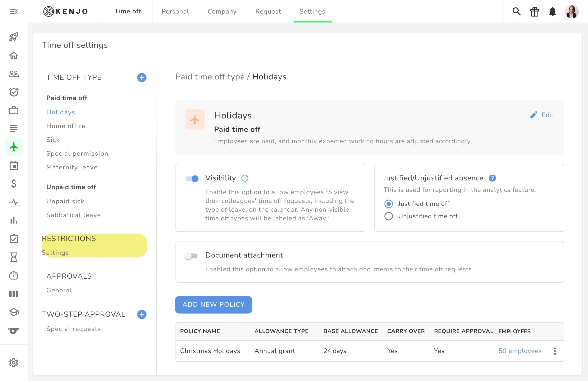Open Christmas Holidays policy options menu

[555, 351]
